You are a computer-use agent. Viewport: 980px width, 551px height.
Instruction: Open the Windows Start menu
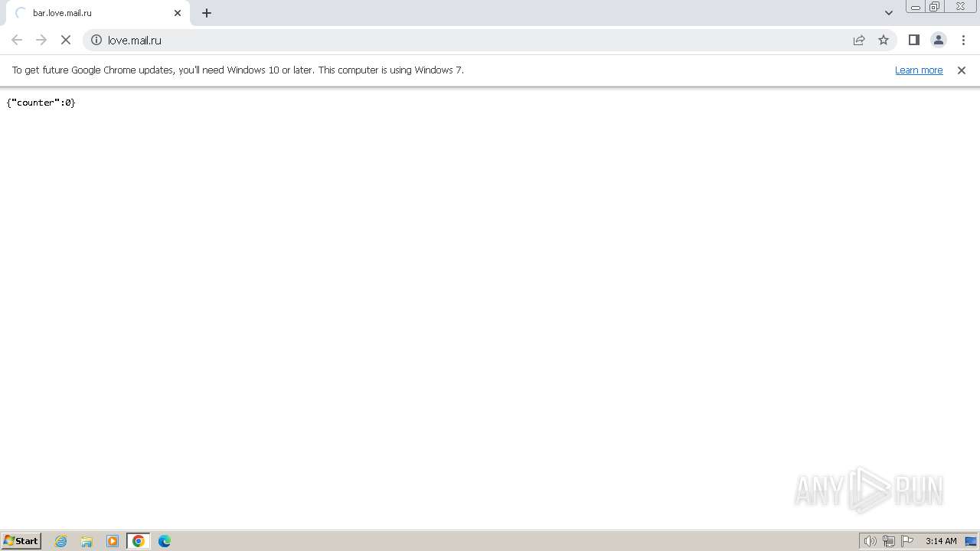[x=21, y=540]
